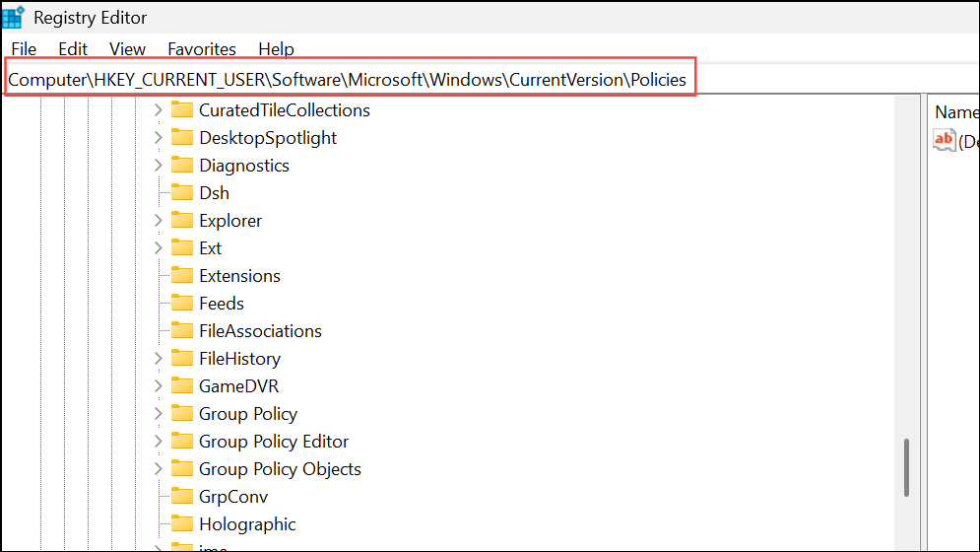
Task: Click the Registry Editor app icon in title bar
Action: pos(14,17)
